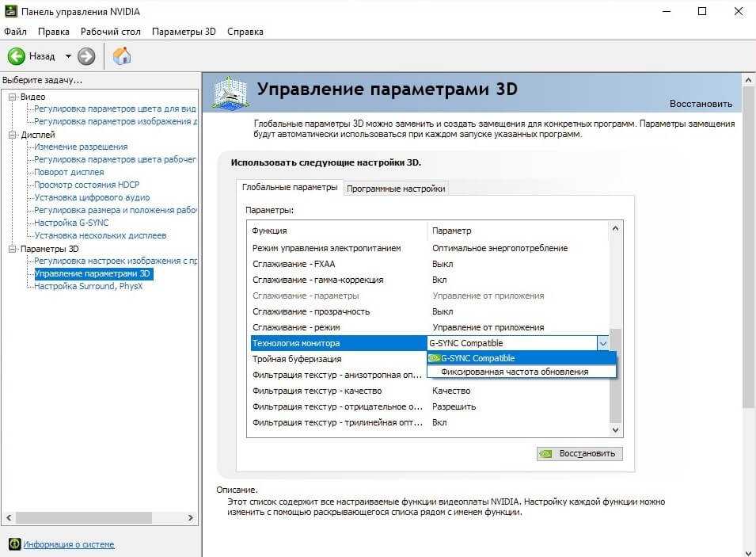Click Восстановить link in header

click(701, 104)
